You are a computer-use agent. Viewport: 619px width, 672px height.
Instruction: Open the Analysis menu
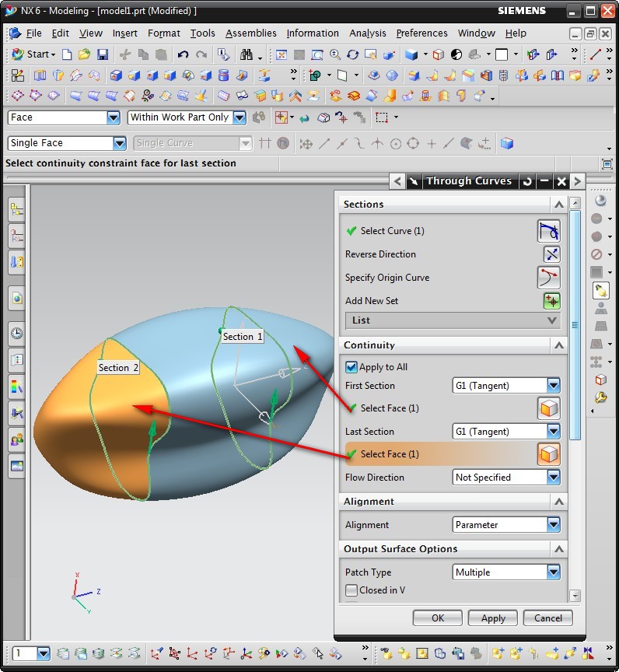pos(368,33)
